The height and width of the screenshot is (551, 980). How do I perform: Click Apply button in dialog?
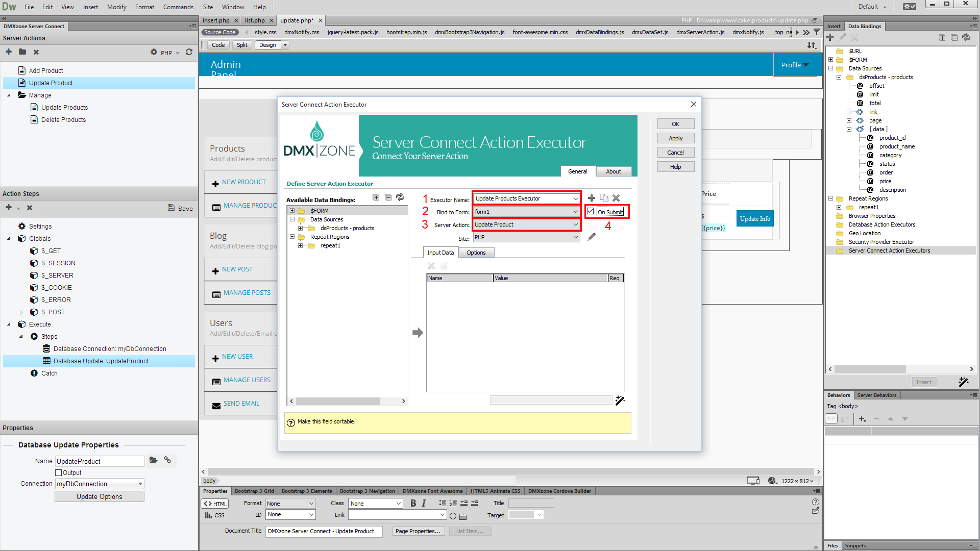click(x=675, y=138)
